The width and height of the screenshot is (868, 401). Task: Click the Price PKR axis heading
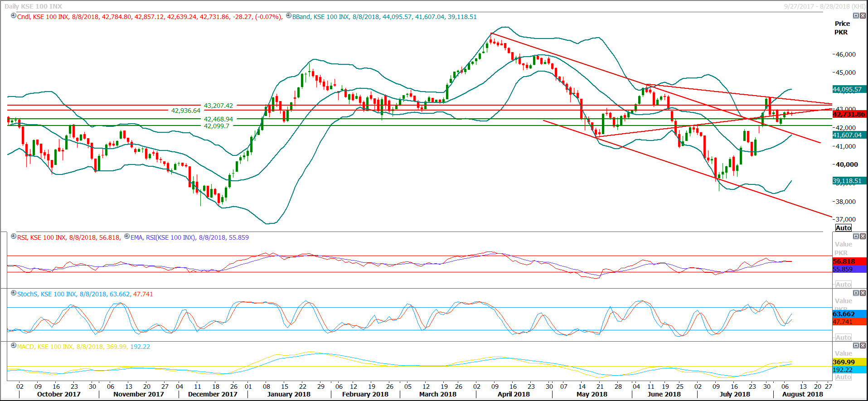click(842, 28)
